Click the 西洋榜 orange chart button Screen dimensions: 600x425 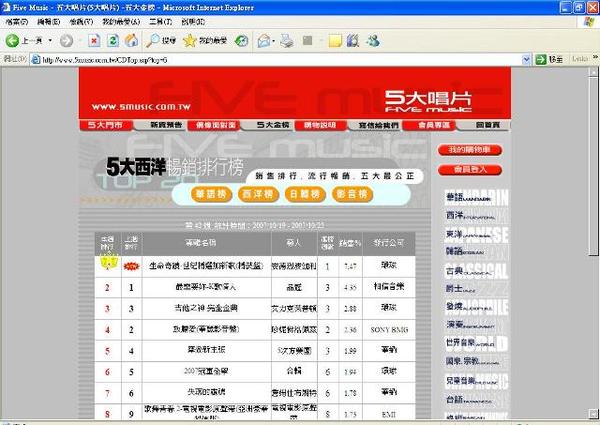[258, 194]
